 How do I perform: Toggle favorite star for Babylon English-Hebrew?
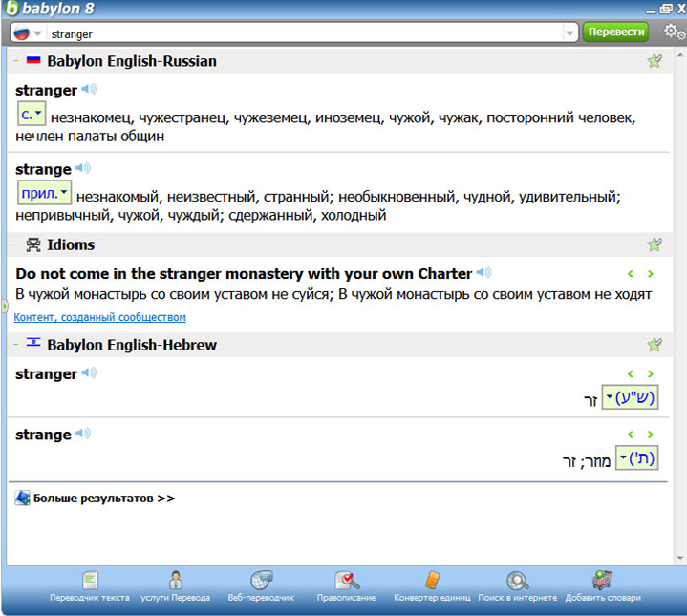click(x=655, y=345)
